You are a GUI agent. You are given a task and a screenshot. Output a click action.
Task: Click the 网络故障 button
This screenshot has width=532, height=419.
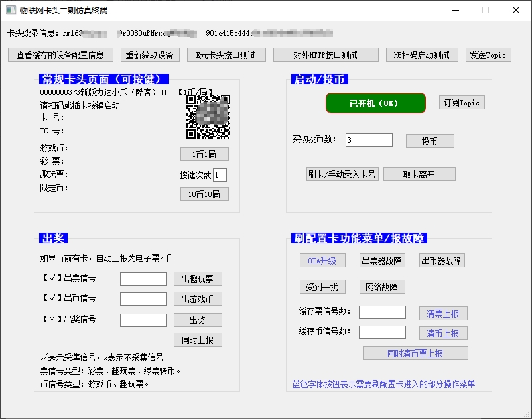point(382,287)
